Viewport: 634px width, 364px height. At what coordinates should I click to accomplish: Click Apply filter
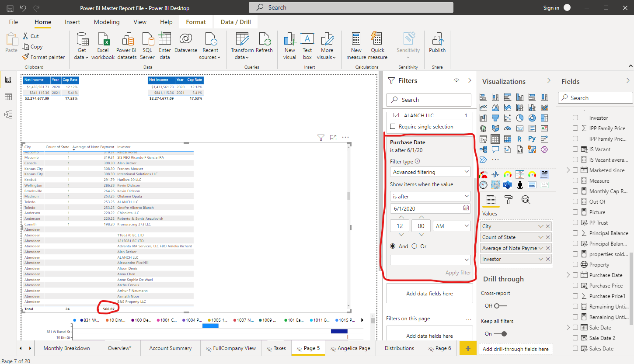pos(458,273)
